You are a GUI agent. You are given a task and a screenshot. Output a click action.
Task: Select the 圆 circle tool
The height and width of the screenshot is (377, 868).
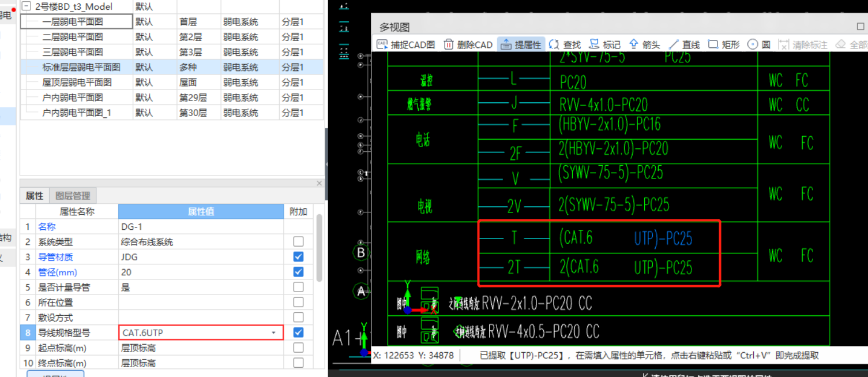tap(758, 44)
